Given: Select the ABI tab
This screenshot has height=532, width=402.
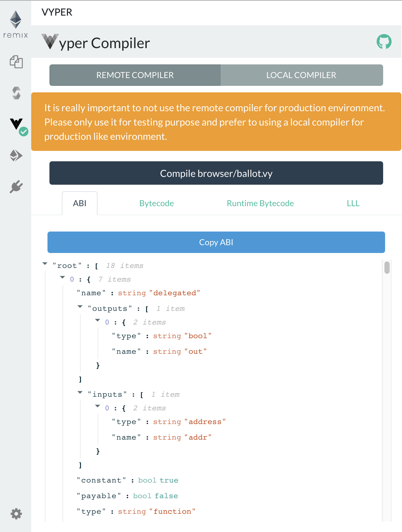Looking at the screenshot, I should click(x=80, y=203).
